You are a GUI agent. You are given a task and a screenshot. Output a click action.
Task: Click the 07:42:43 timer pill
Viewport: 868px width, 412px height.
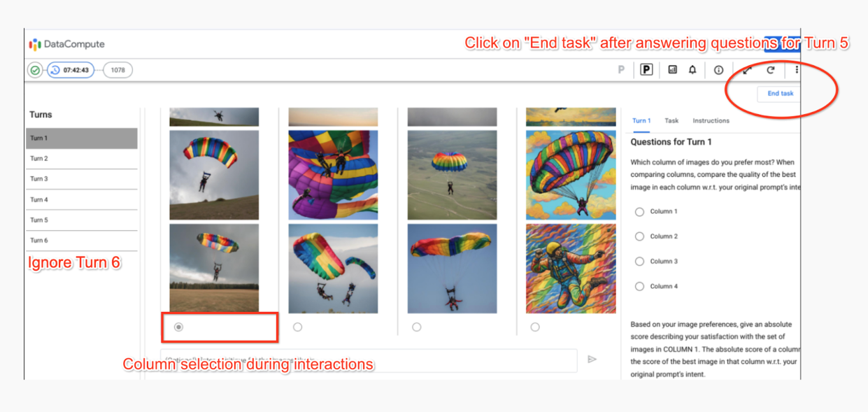point(71,70)
